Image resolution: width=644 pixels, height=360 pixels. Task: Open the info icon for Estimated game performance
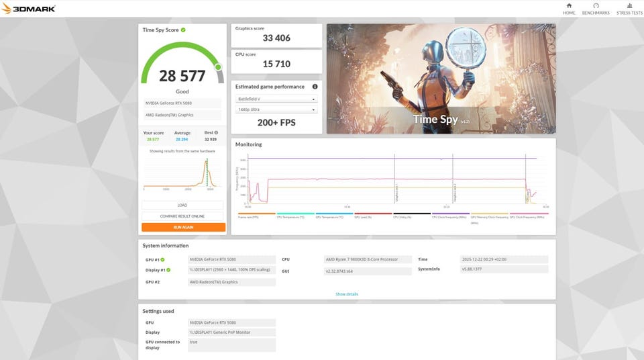pyautogui.click(x=315, y=87)
